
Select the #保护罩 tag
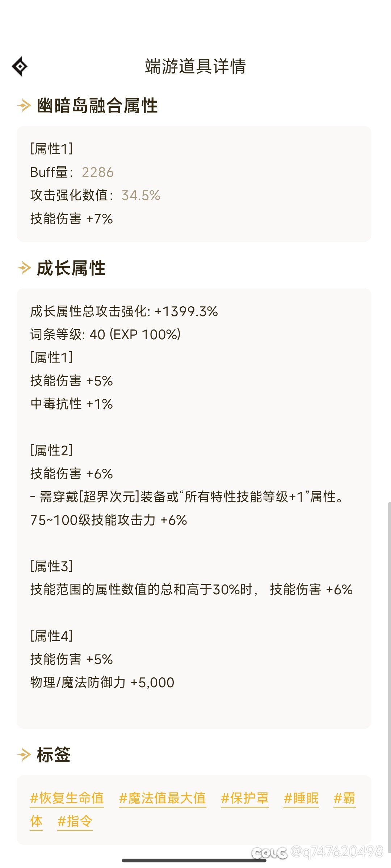coord(245,798)
